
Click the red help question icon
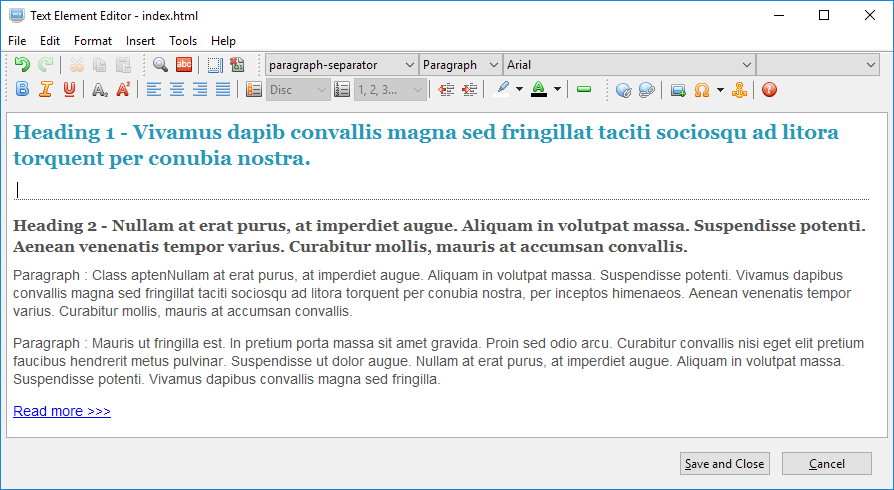pyautogui.click(x=769, y=90)
